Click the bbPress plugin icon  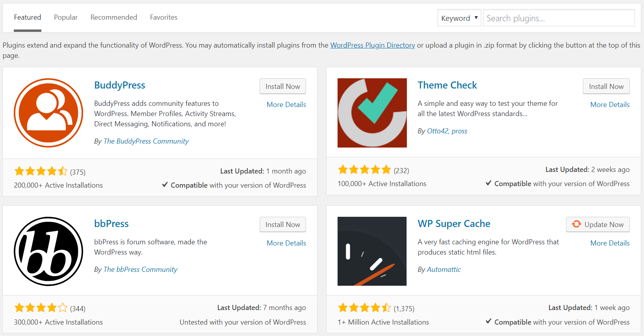48,251
